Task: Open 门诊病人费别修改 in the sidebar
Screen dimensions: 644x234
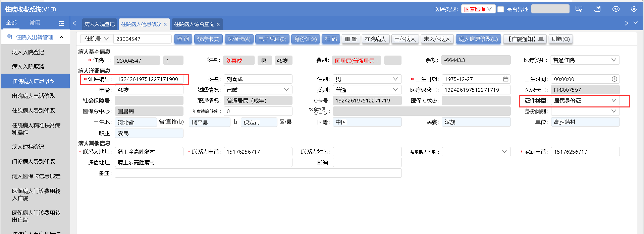Action: [36, 161]
